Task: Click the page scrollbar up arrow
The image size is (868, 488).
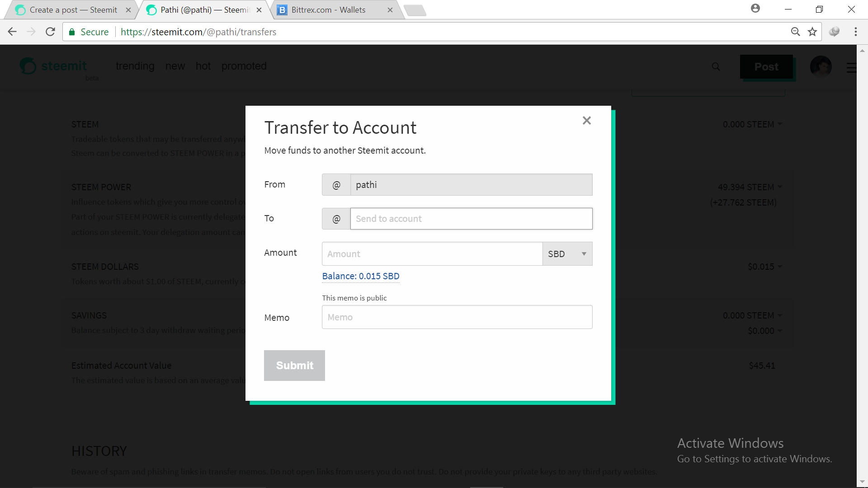Action: pos(862,50)
